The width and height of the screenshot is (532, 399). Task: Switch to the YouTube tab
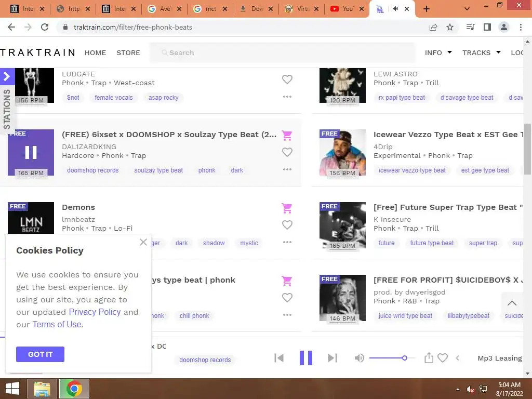pos(346,9)
